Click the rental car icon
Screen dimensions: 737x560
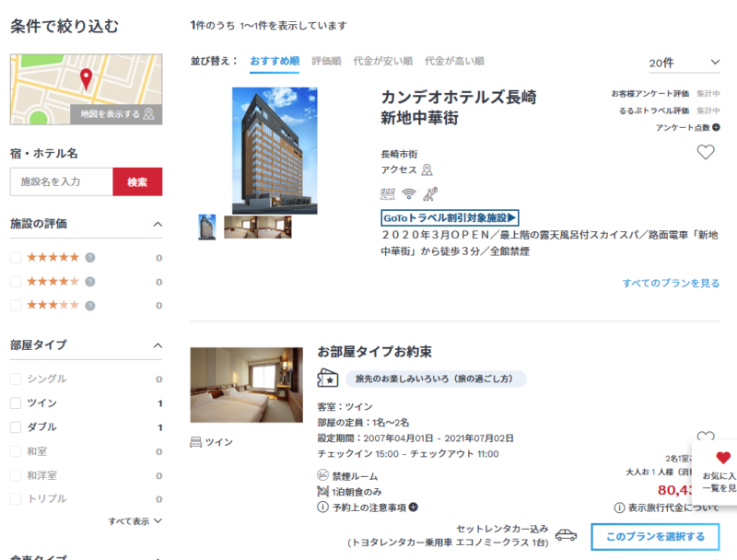[566, 535]
